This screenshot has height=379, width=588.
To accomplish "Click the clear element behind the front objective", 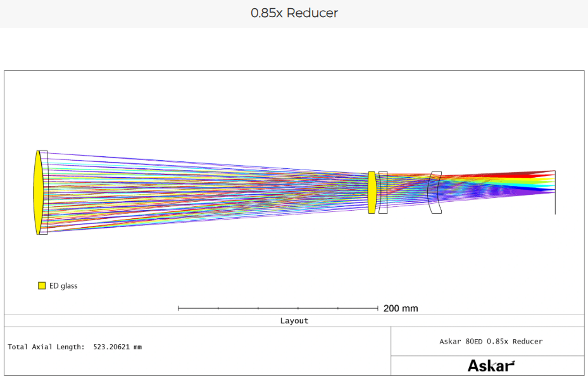I will 44,192.
